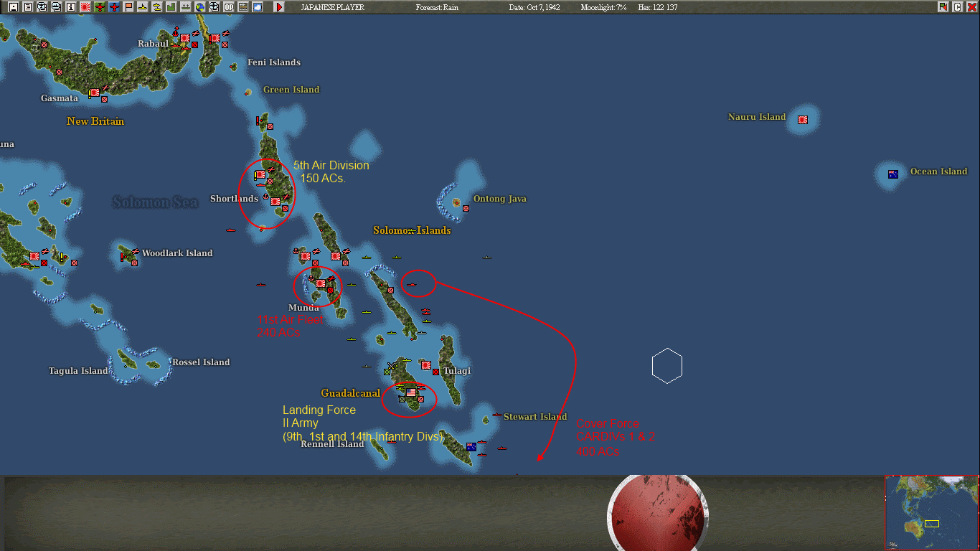The height and width of the screenshot is (551, 980).
Task: Select the Japanese unit marker on Woodlark Island
Action: click(134, 263)
